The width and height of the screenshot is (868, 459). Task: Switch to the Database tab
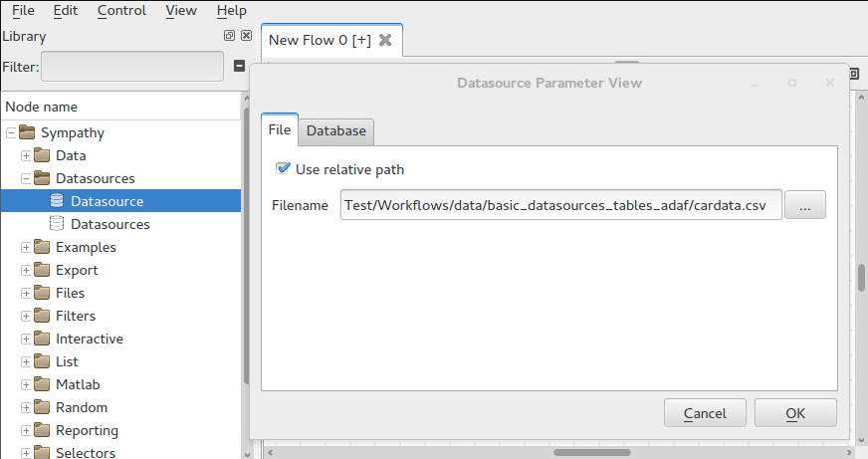tap(335, 130)
